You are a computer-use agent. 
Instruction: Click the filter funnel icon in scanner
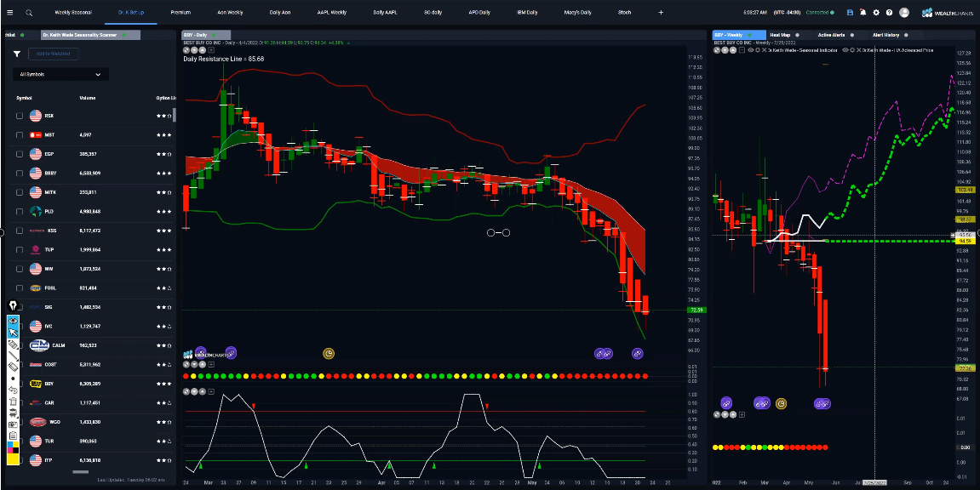17,54
